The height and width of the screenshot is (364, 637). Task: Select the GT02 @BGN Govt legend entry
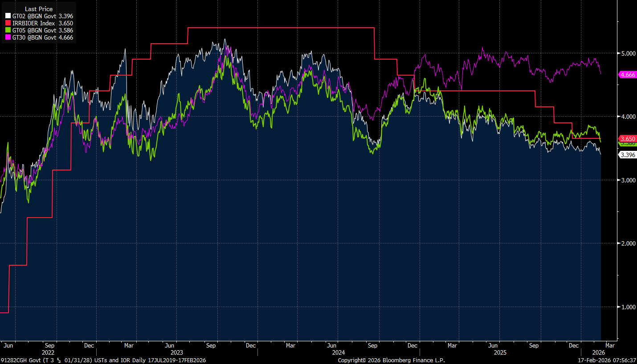click(x=41, y=16)
